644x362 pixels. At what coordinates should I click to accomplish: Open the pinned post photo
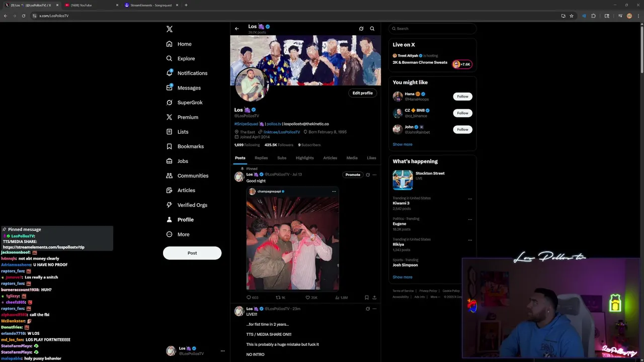(292, 243)
